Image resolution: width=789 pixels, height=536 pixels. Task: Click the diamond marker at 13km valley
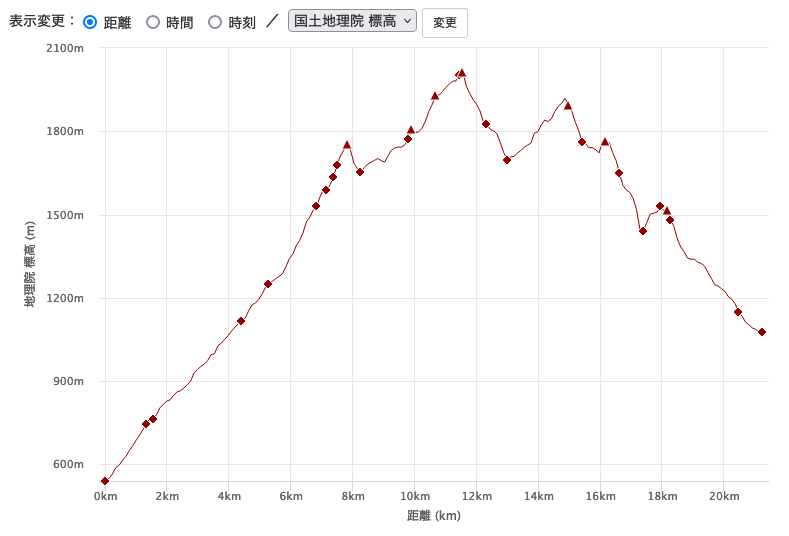[x=507, y=160]
